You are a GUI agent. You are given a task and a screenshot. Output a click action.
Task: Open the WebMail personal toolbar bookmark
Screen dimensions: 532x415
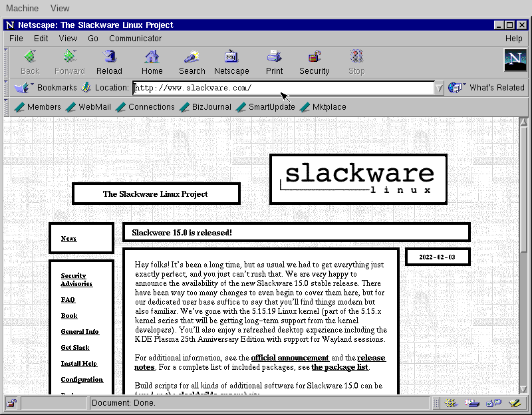(88, 107)
